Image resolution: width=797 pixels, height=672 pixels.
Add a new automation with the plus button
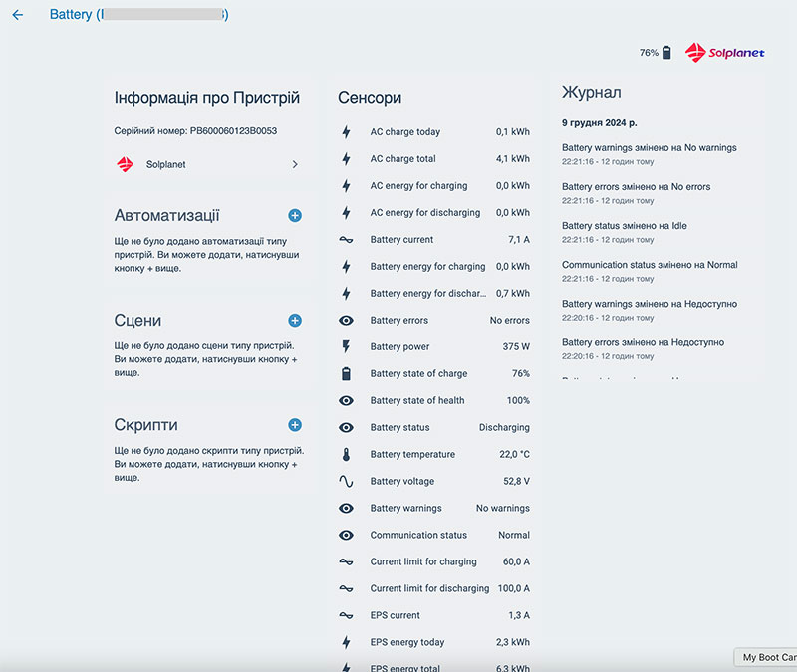click(x=295, y=216)
